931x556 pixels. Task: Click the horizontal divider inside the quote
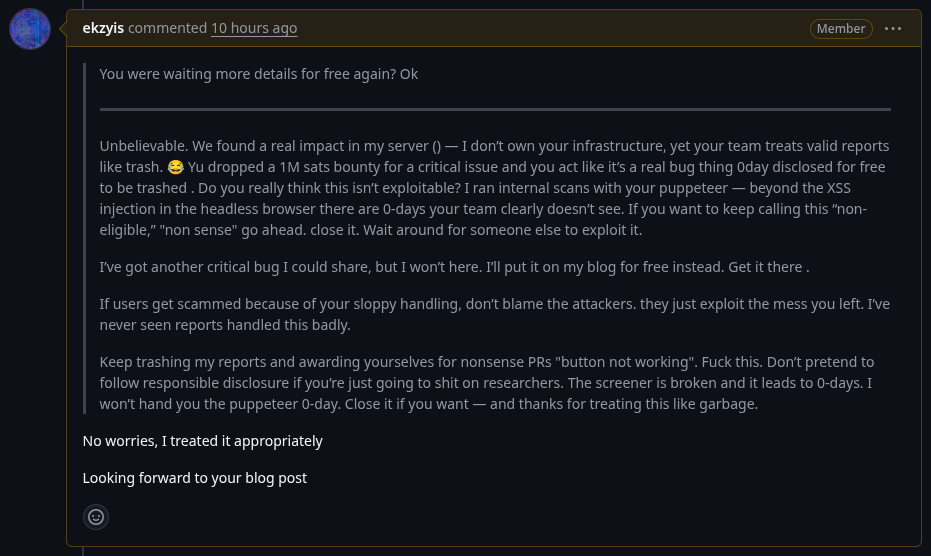tap(495, 109)
